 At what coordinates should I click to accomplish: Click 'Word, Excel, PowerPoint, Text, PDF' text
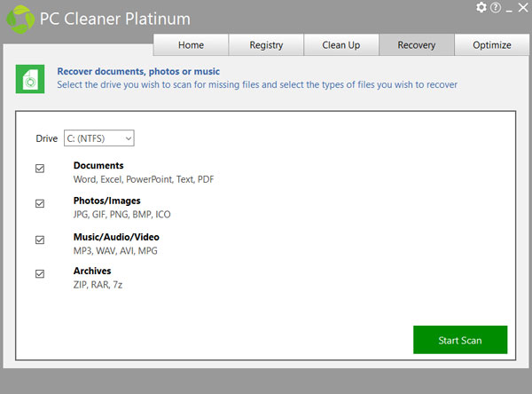tap(144, 179)
